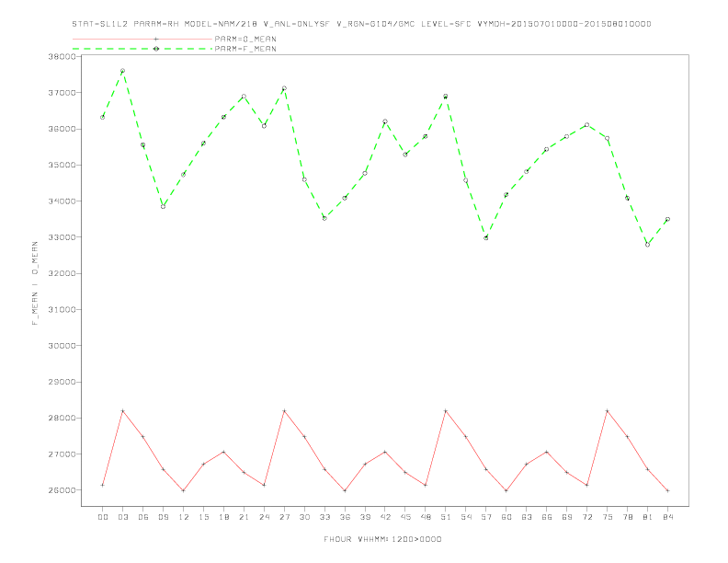Click the 38000 y-axis tick label
The image size is (728, 563).
62,57
